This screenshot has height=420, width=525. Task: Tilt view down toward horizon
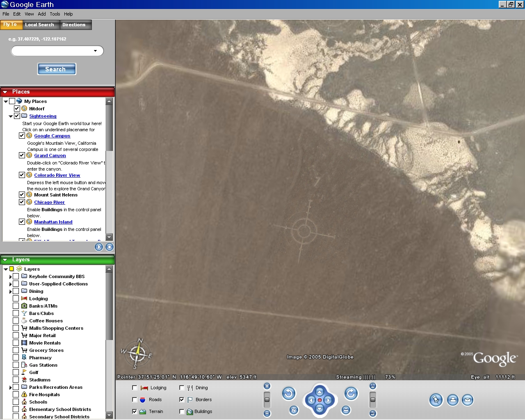[372, 413]
